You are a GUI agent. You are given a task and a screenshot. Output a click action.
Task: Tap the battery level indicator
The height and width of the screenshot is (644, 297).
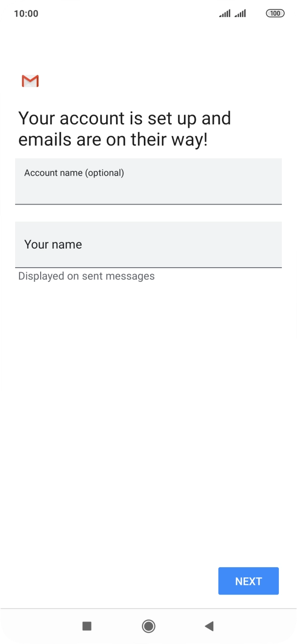coord(275,13)
